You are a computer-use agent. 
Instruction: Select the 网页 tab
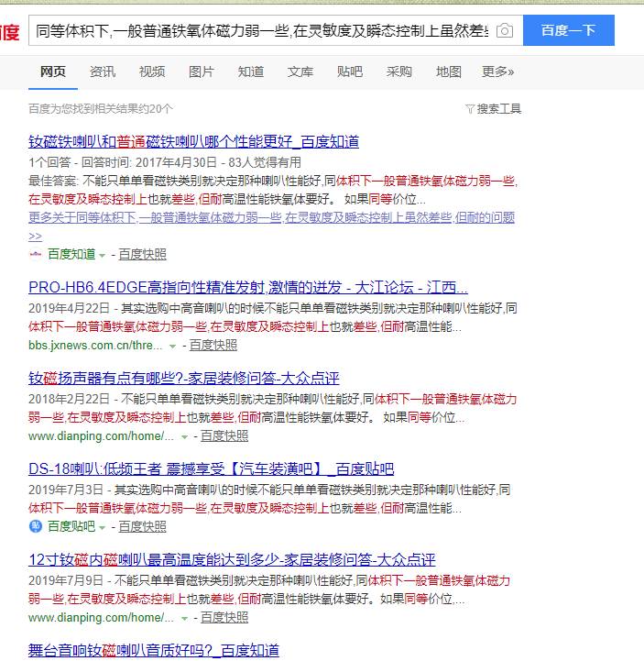click(53, 72)
